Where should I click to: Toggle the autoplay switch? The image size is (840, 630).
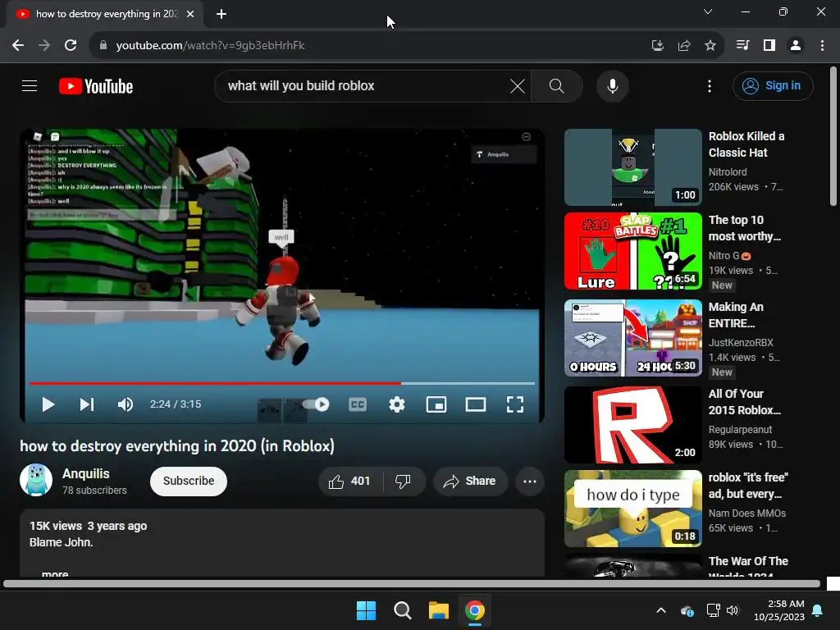point(316,404)
